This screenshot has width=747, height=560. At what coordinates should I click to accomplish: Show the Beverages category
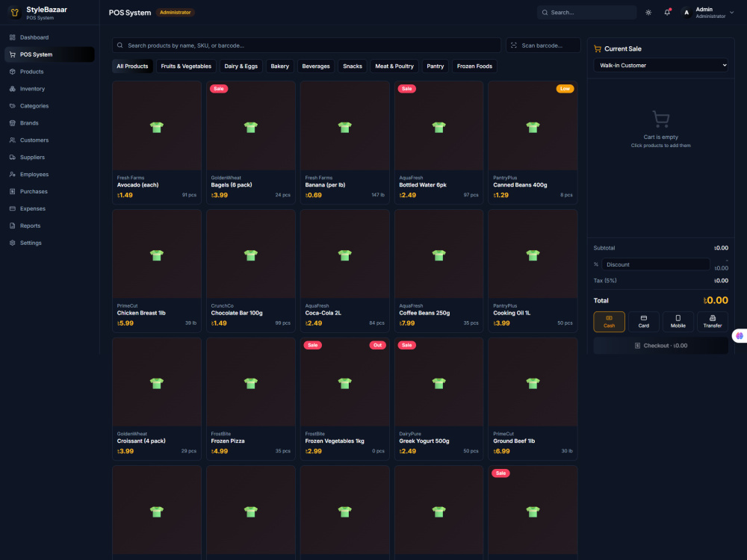pos(316,66)
